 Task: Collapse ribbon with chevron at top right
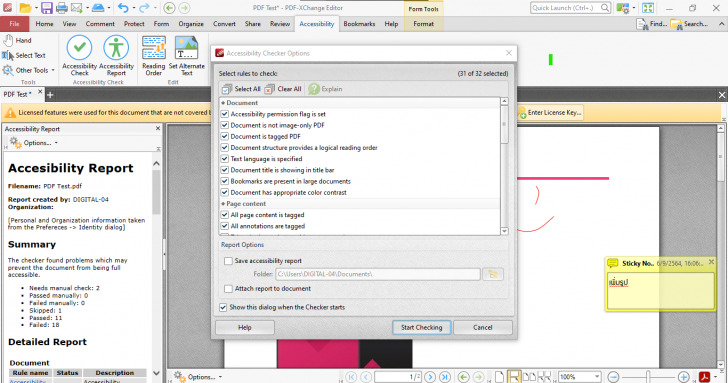click(x=722, y=24)
